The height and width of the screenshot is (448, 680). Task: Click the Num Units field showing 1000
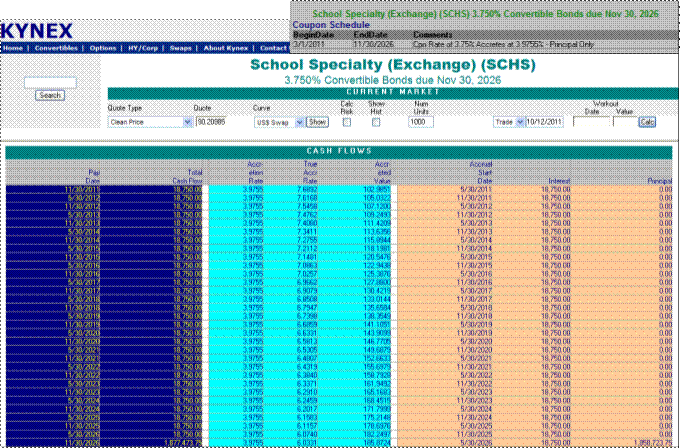point(421,122)
